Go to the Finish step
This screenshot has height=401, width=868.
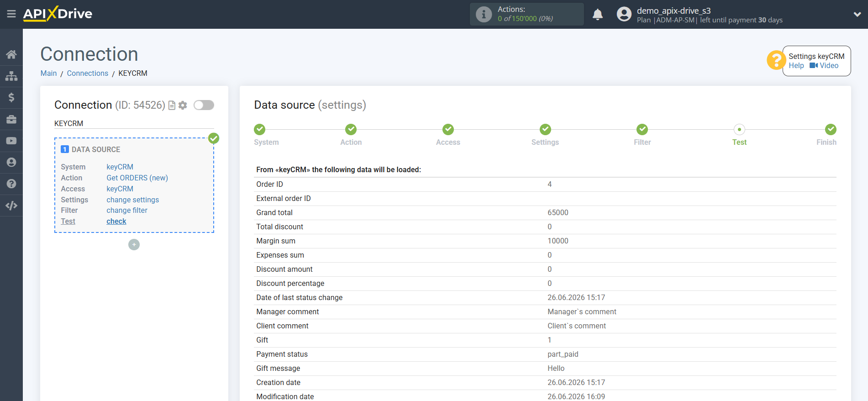831,129
